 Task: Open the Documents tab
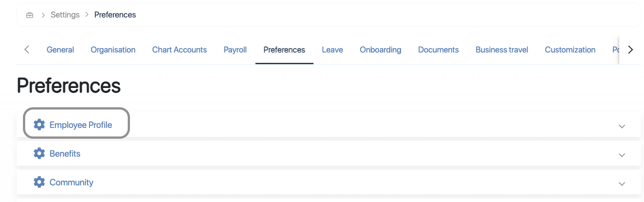pos(438,50)
